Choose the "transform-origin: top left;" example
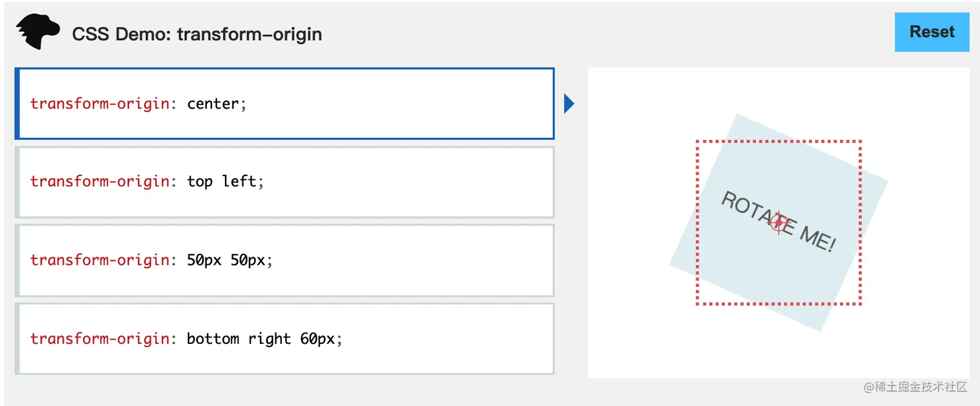Screen dimensions: 980x406 coord(285,182)
